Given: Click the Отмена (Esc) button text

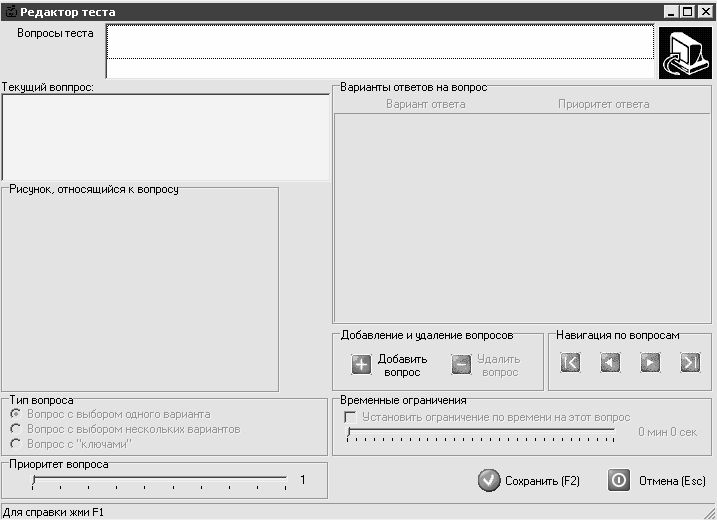Looking at the screenshot, I should click(x=672, y=481).
